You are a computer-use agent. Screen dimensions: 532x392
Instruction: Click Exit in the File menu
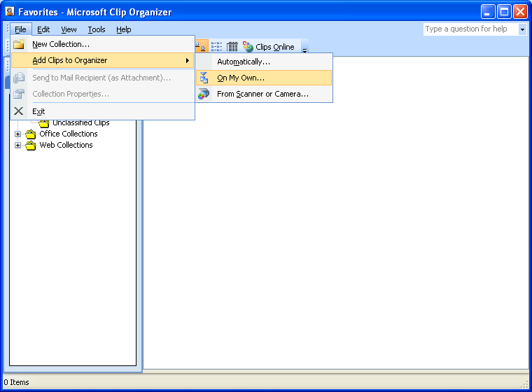click(x=102, y=111)
